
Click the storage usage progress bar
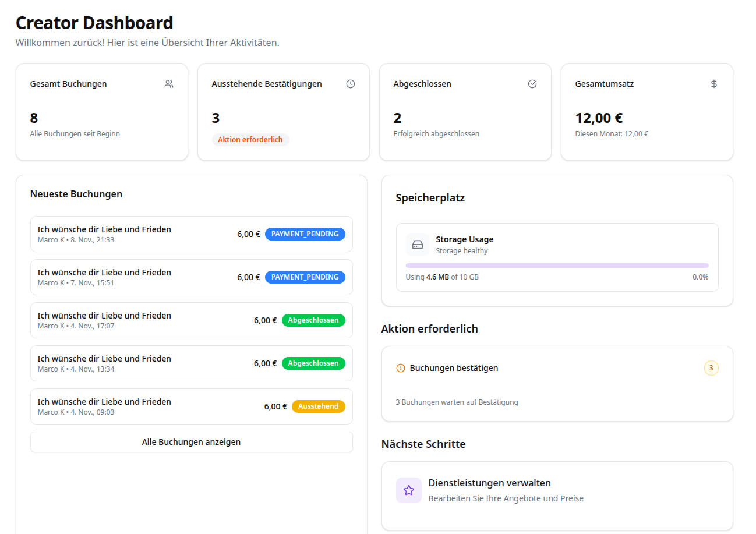557,264
